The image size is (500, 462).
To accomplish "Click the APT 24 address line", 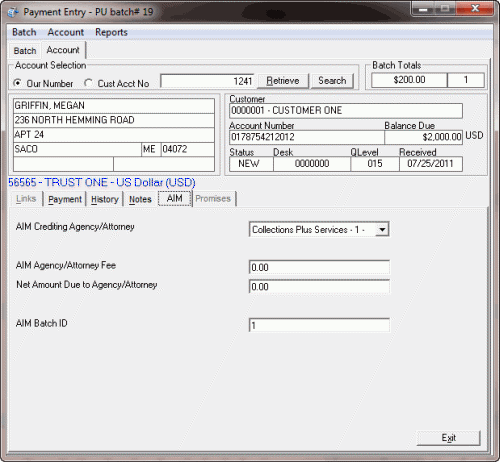I will click(x=114, y=135).
